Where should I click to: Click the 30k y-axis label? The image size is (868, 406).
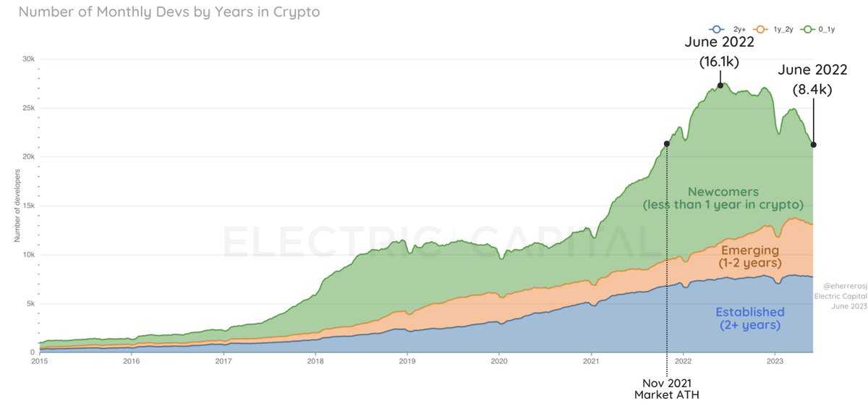click(x=26, y=59)
